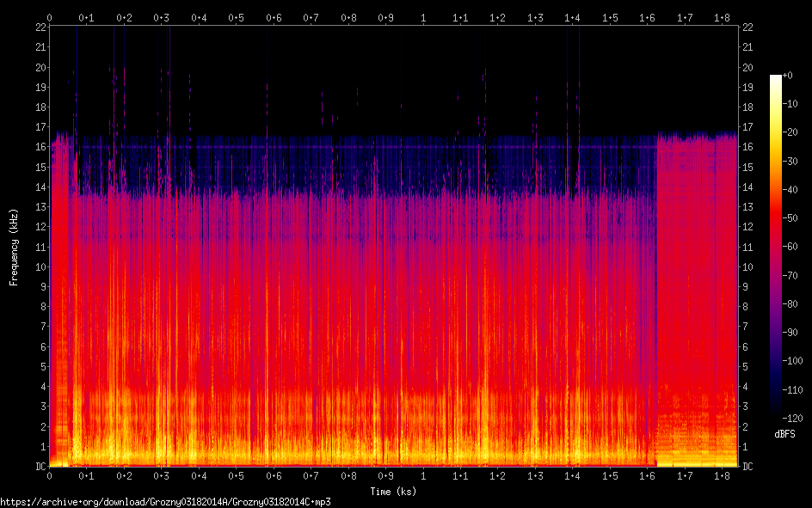This screenshot has height=508, width=812.
Task: Click the '-30' value on the color scale
Action: (790, 162)
